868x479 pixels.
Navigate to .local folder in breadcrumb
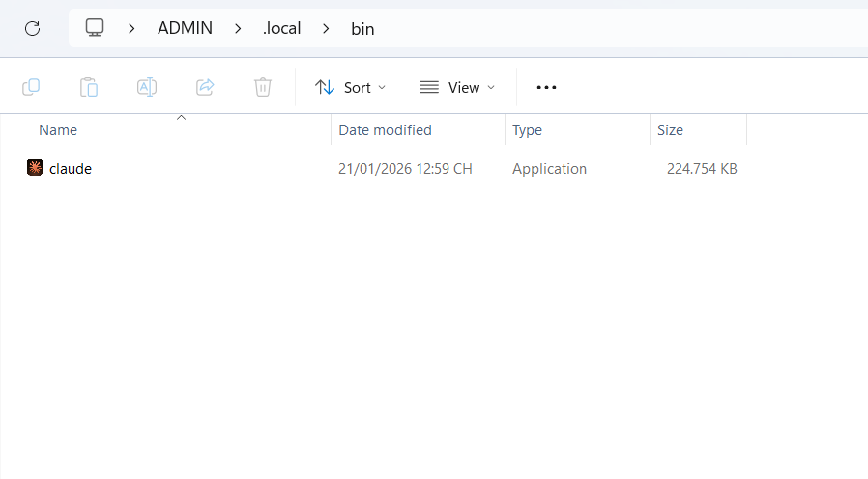point(282,29)
